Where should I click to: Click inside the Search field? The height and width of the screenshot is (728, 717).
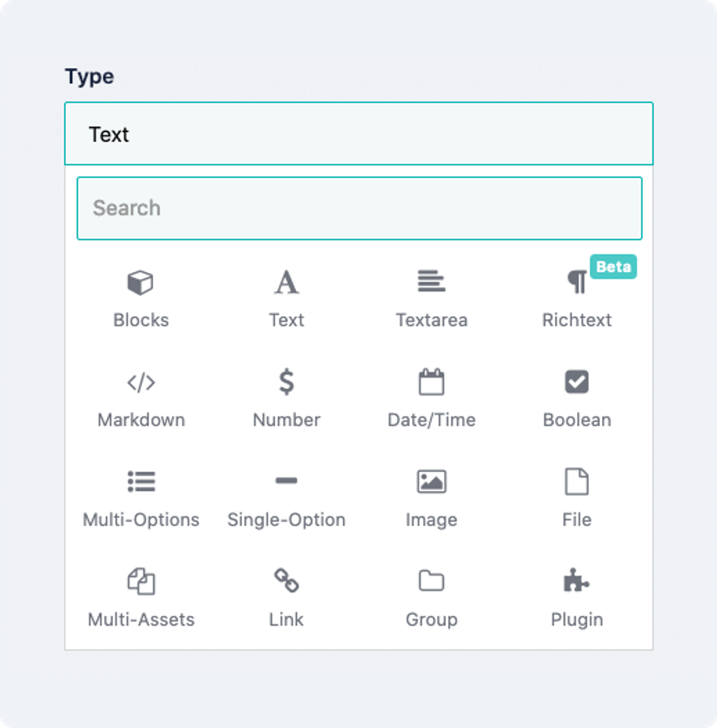[x=359, y=209]
